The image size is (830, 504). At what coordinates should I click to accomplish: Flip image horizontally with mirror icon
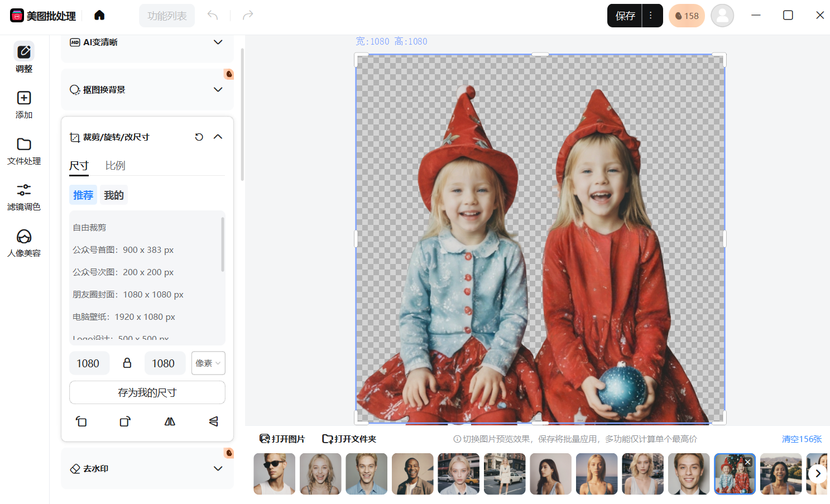170,421
